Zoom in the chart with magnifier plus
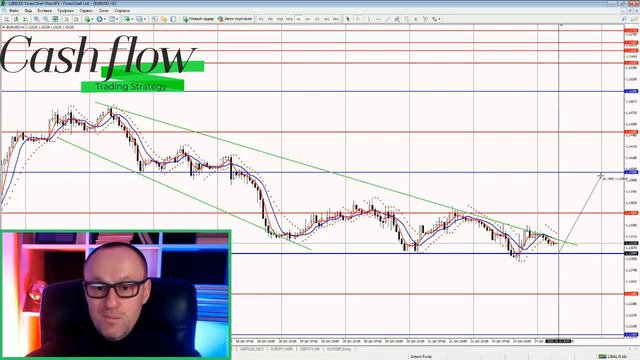The width and height of the screenshot is (640, 360). click(37, 19)
